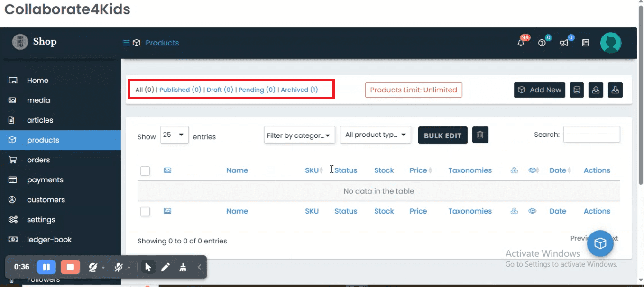
Task: Open orders in the sidebar
Action: [38, 160]
